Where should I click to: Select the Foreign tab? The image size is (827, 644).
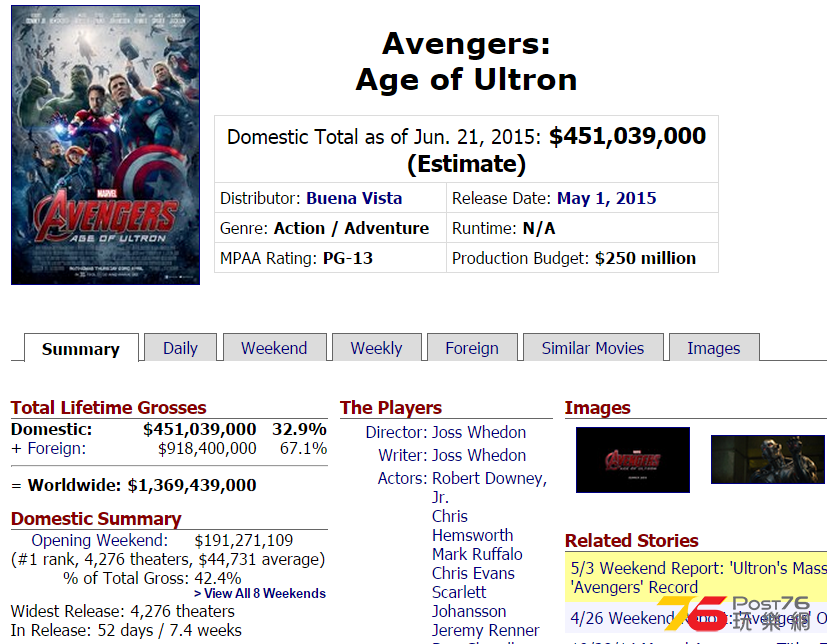tap(472, 348)
